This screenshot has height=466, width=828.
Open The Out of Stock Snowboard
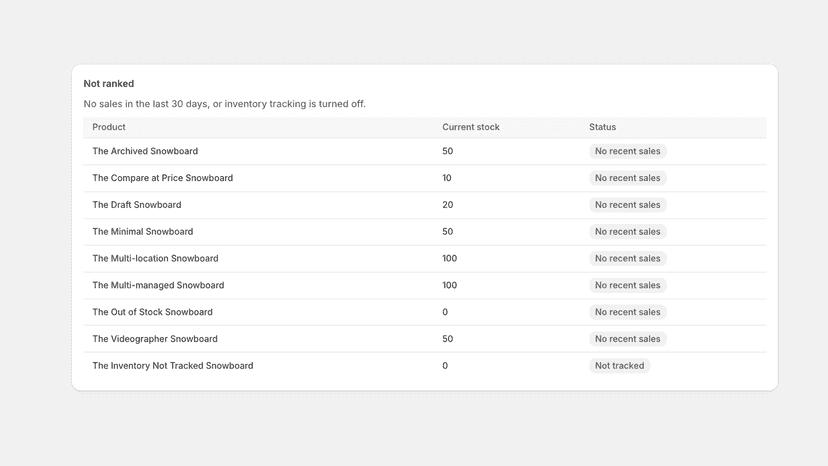click(x=153, y=312)
